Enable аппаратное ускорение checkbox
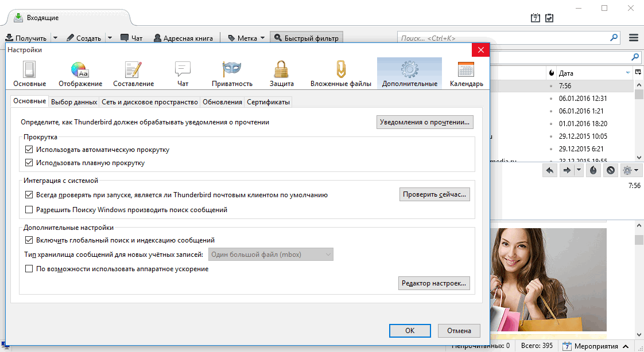644x352 pixels. (x=29, y=269)
